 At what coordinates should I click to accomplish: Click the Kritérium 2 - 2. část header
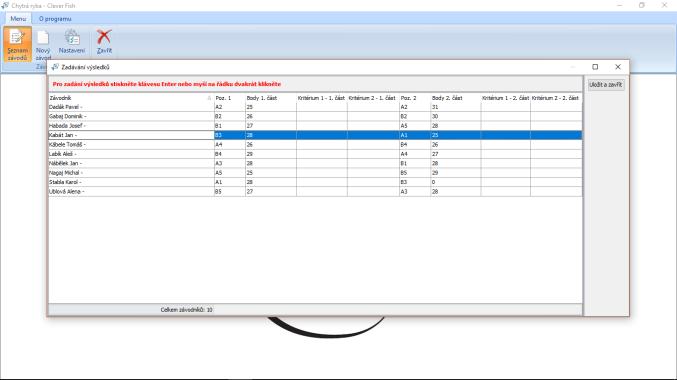pyautogui.click(x=556, y=98)
